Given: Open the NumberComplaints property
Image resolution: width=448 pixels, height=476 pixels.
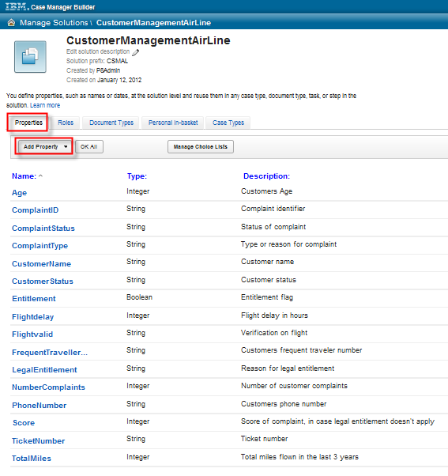Looking at the screenshot, I should click(x=48, y=387).
